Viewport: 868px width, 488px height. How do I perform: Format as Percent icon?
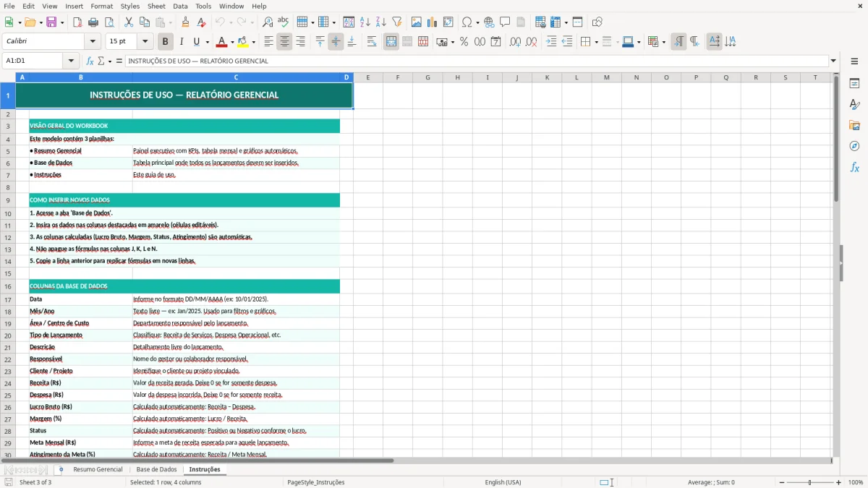point(464,42)
